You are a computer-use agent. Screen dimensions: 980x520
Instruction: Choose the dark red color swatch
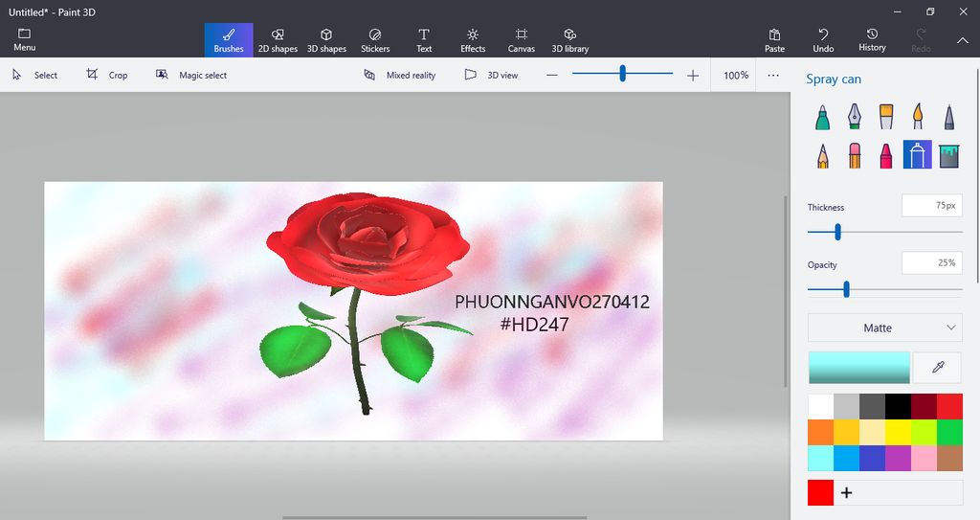click(x=924, y=406)
